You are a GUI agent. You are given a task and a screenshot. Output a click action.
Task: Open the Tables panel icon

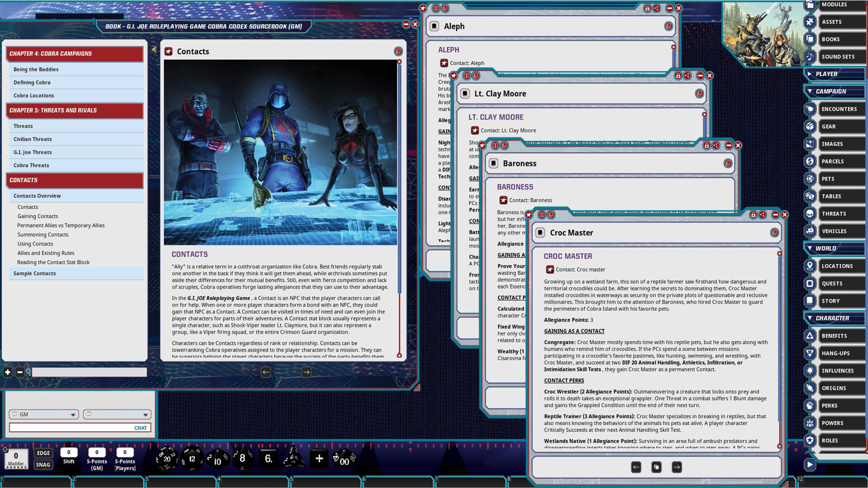pyautogui.click(x=809, y=196)
